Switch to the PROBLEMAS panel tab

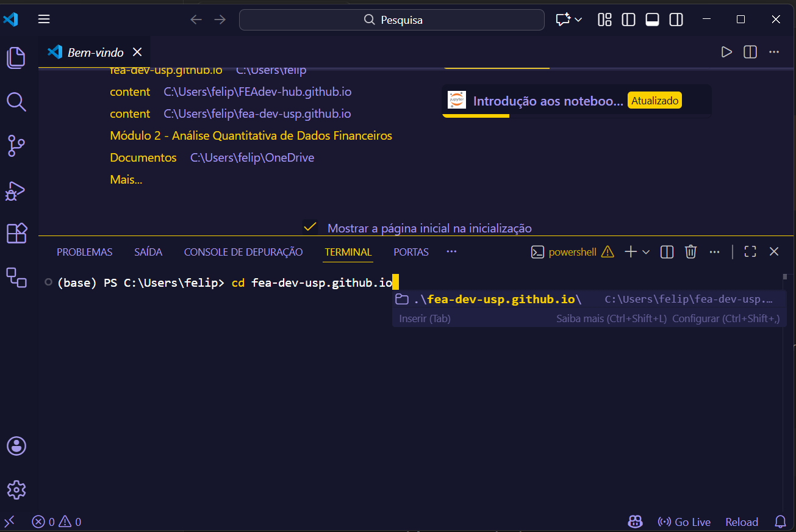[x=84, y=252]
